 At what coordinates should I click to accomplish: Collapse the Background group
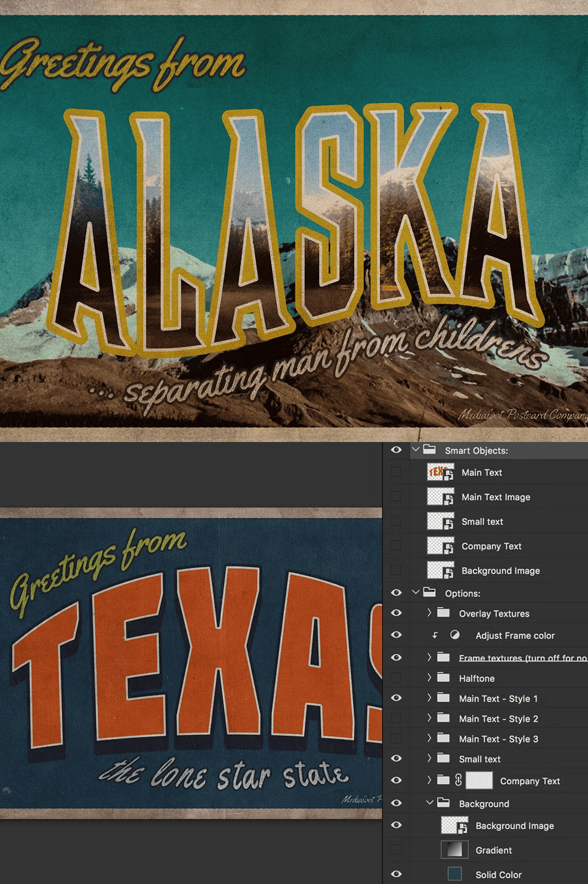(429, 803)
